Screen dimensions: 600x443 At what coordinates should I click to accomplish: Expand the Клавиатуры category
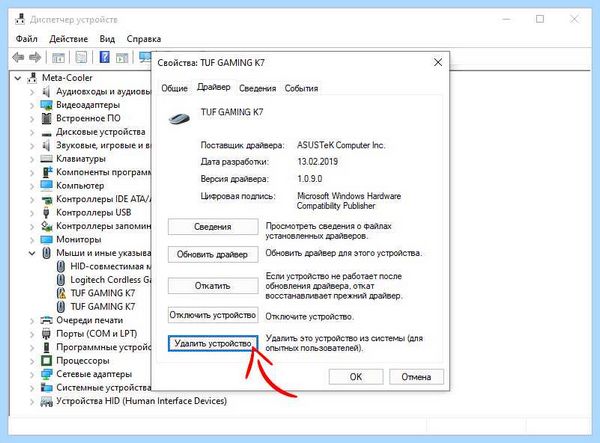[x=32, y=159]
